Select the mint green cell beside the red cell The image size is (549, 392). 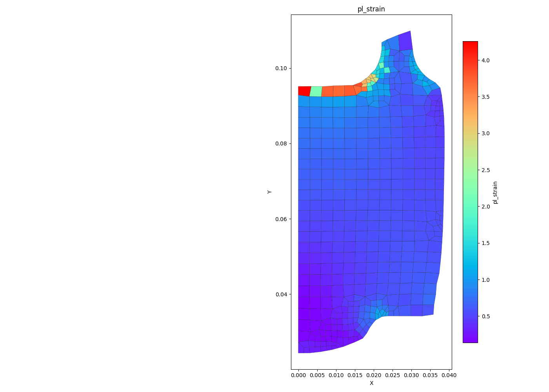(x=316, y=91)
